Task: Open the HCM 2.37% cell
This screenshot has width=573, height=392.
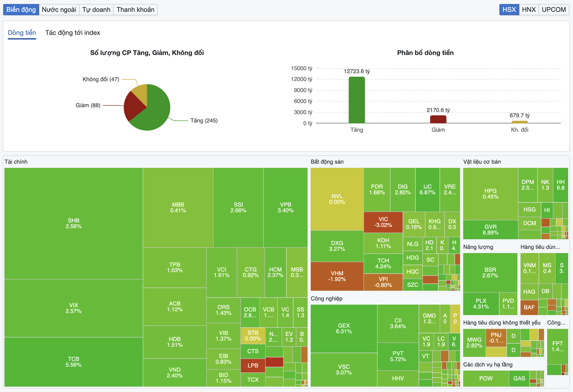Action: pyautogui.click(x=276, y=272)
